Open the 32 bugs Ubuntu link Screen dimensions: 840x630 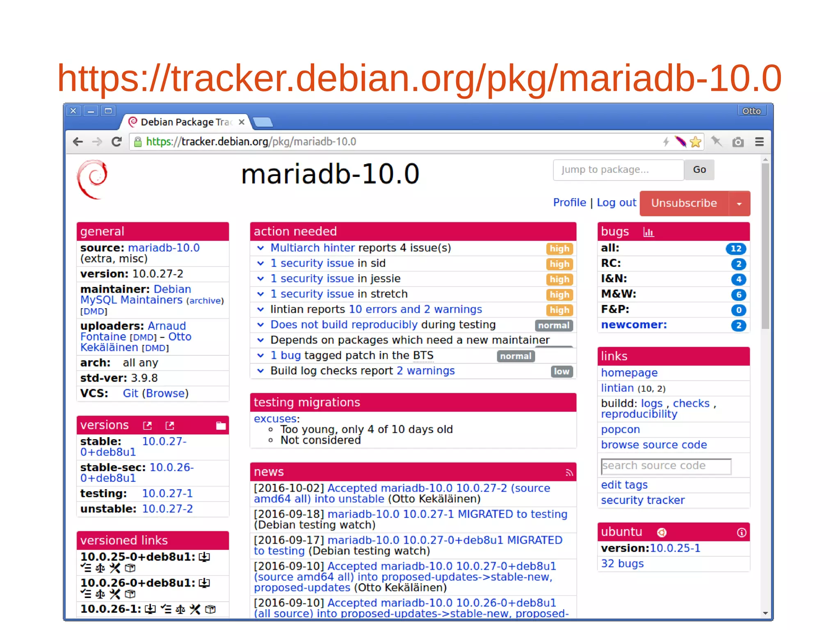(622, 564)
